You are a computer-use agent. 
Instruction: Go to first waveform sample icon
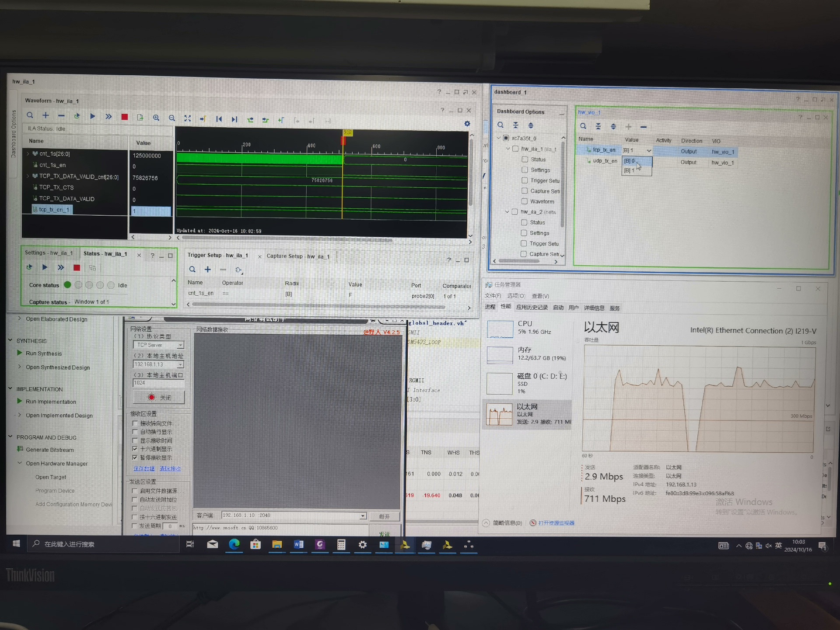219,119
